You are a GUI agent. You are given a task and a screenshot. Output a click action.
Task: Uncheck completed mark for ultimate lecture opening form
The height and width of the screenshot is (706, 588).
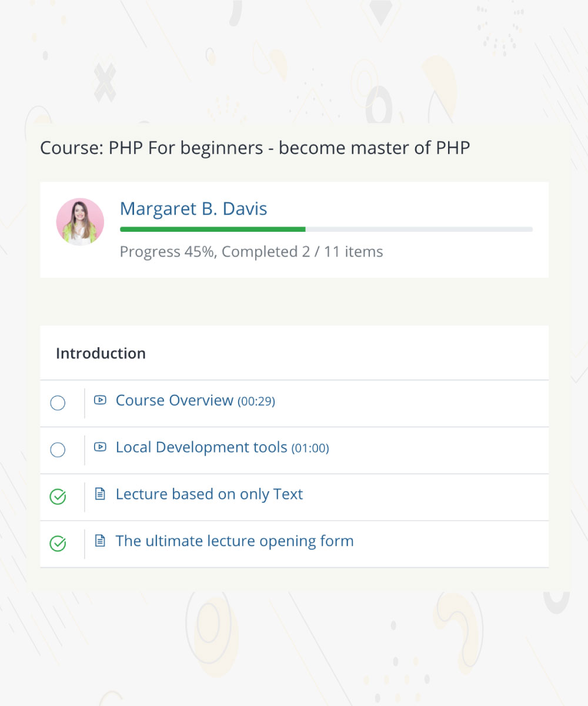[x=58, y=544]
